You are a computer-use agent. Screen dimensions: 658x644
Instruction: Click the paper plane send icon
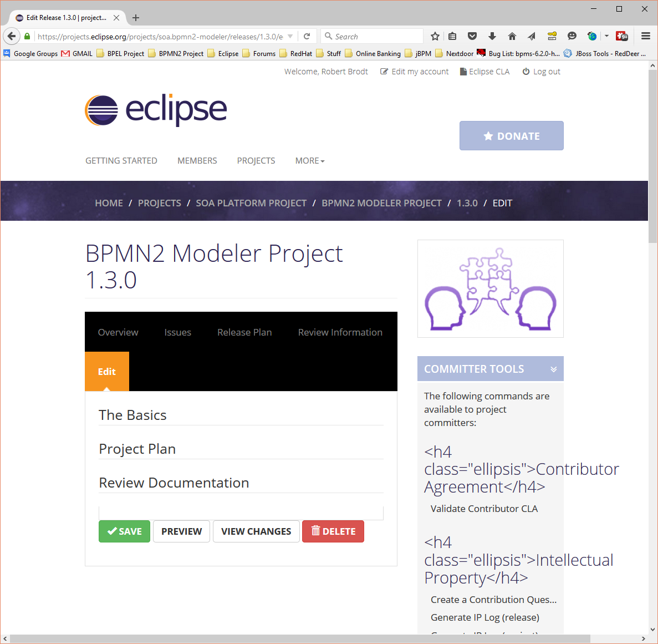click(532, 37)
